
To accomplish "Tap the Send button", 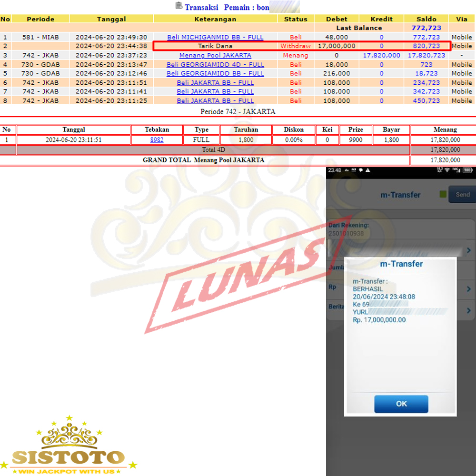I will (462, 194).
